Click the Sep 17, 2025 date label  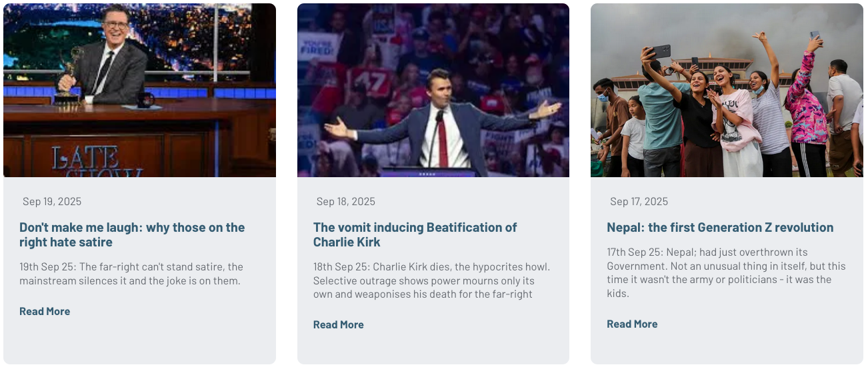(x=639, y=201)
